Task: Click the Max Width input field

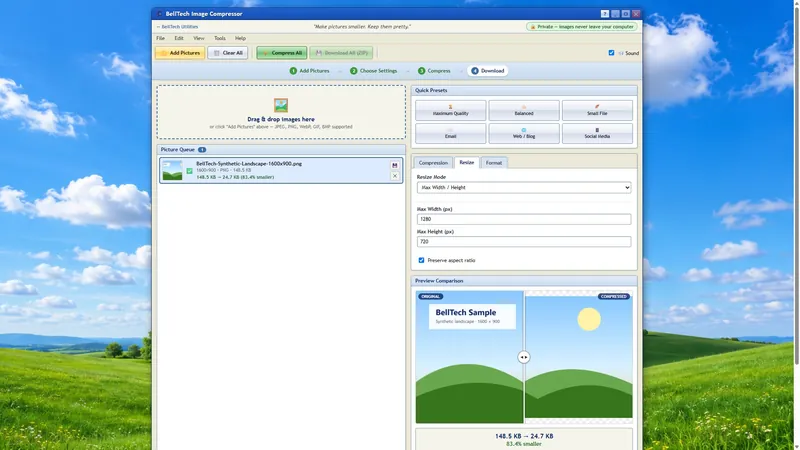Action: point(524,219)
